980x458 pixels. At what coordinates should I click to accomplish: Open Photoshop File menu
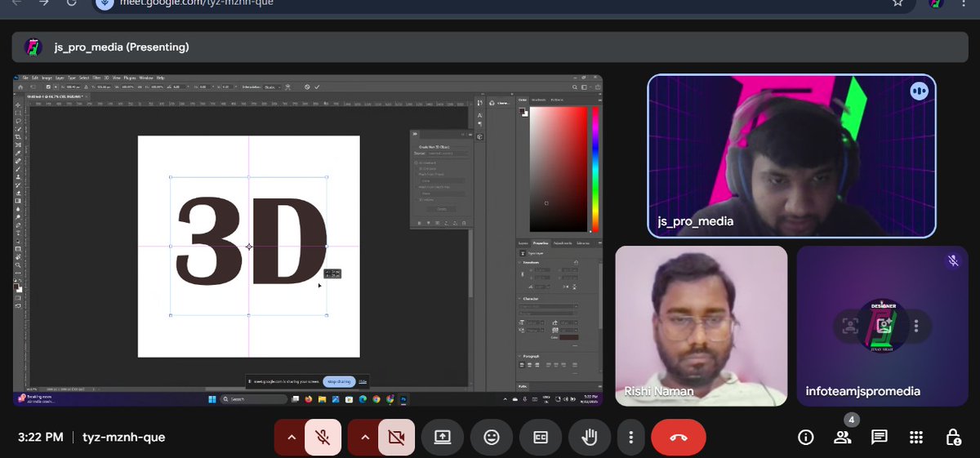coord(25,78)
